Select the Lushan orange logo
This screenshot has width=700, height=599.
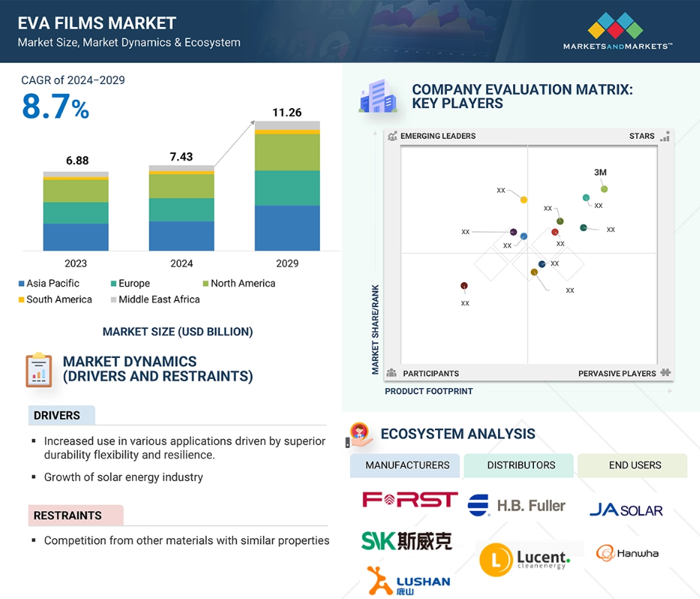point(409,581)
